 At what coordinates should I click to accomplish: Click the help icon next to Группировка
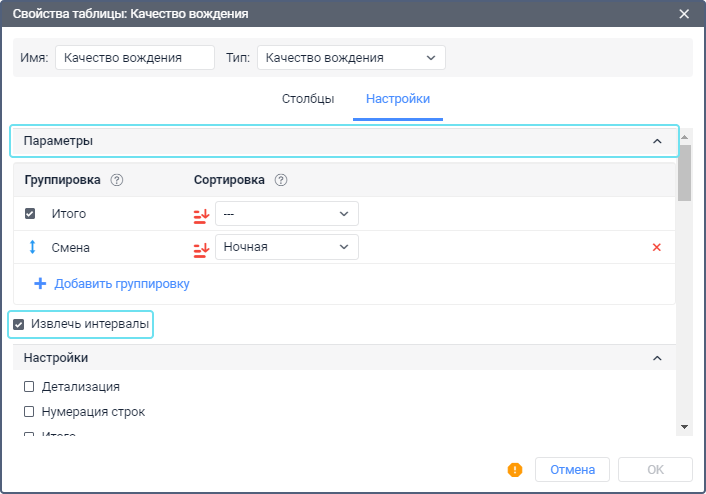click(x=117, y=180)
